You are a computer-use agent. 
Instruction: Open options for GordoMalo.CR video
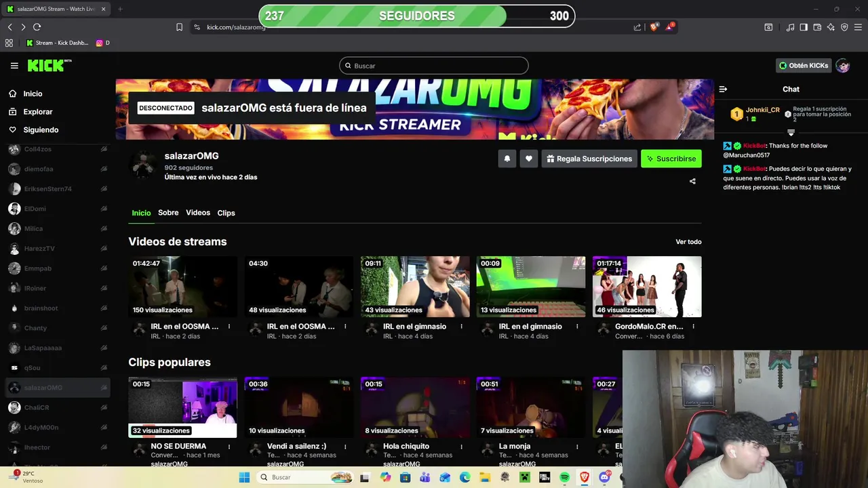(693, 327)
